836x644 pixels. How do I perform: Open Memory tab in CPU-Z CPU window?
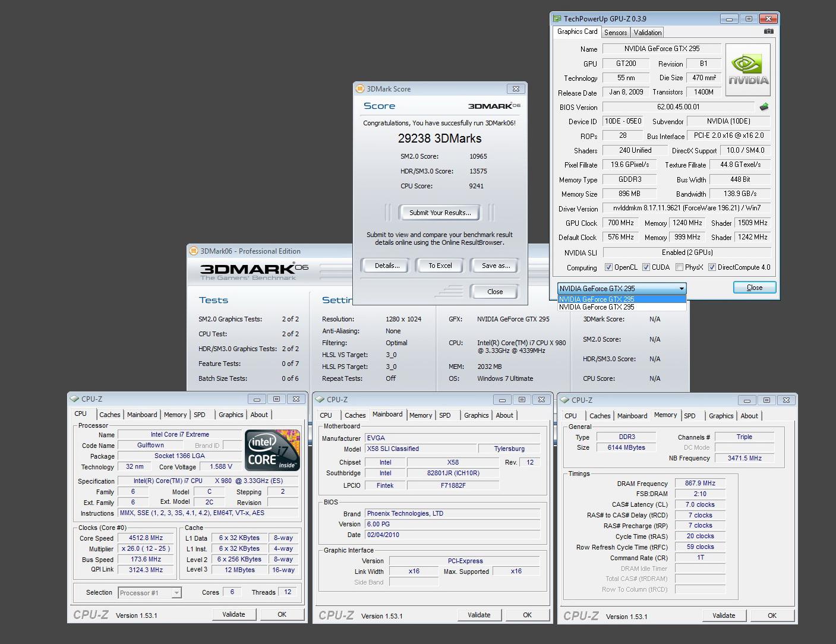point(175,415)
